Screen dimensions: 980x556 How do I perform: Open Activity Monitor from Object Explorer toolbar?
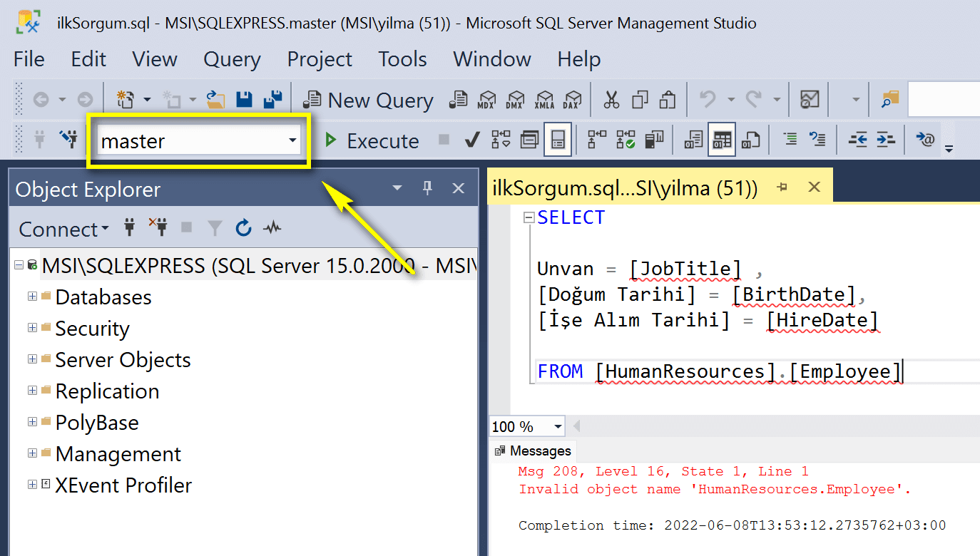pos(272,229)
